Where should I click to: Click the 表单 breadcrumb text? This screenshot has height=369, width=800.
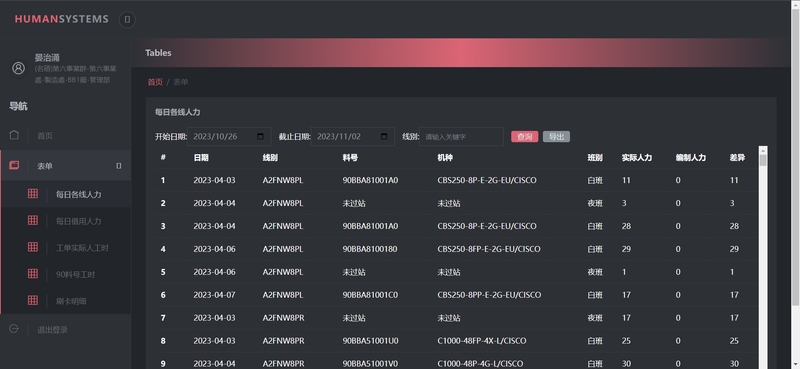181,82
